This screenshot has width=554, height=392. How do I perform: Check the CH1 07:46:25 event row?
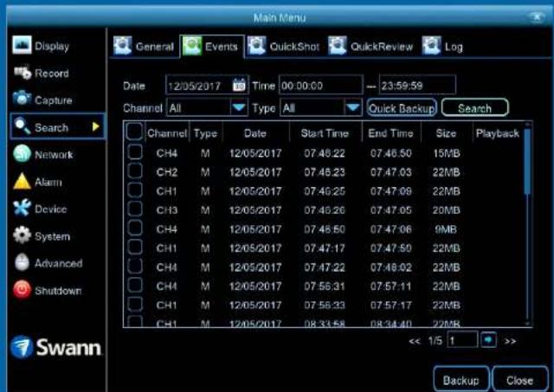click(135, 190)
